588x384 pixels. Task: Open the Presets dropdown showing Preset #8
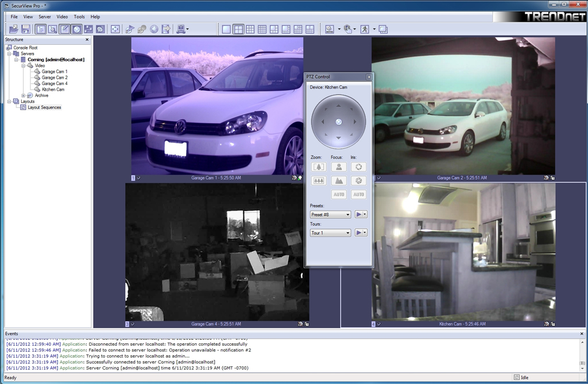point(330,215)
